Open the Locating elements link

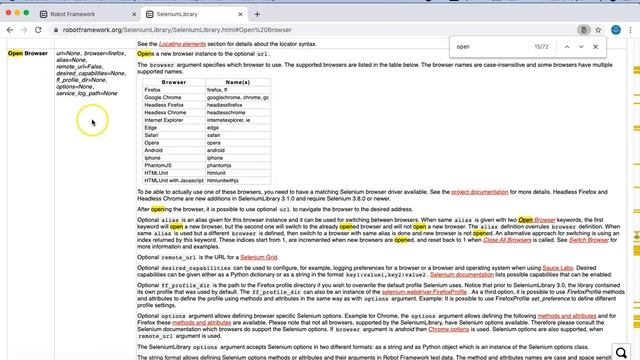tap(182, 44)
